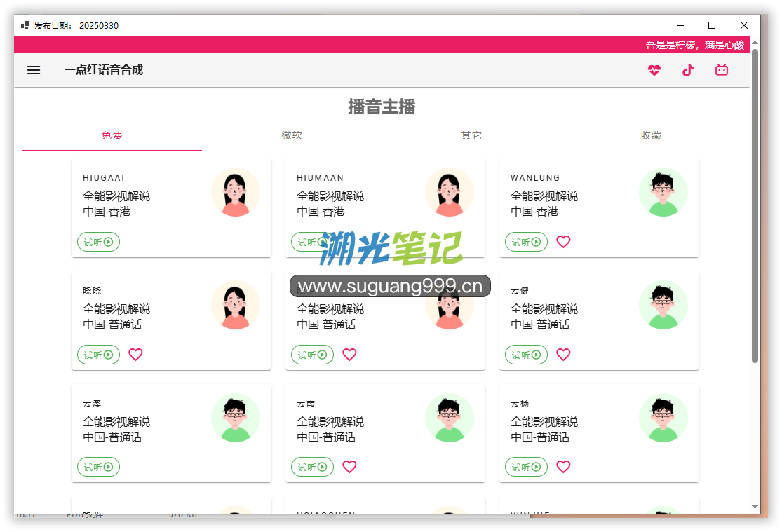Preview HIUGAAI voice with 试听
This screenshot has height=532, width=782.
pos(98,242)
